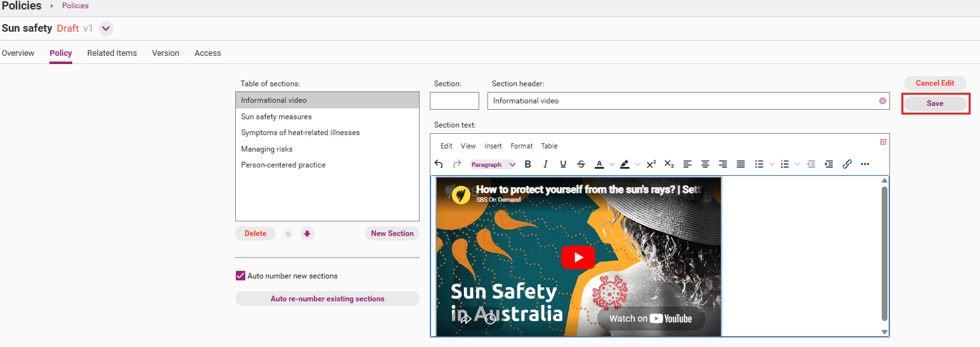Switch to the Related Items tab
Screen dimensions: 980x347
coord(112,53)
